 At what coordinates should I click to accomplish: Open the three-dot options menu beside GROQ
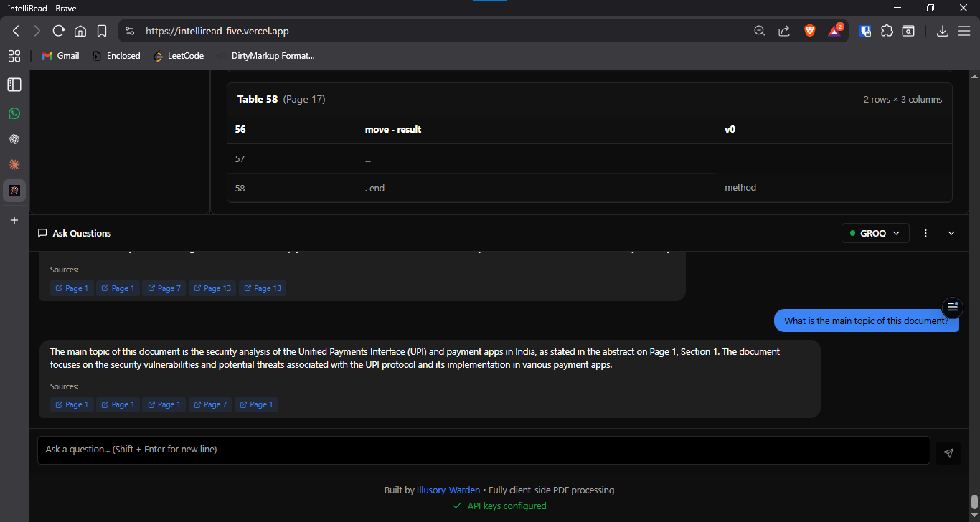point(925,233)
